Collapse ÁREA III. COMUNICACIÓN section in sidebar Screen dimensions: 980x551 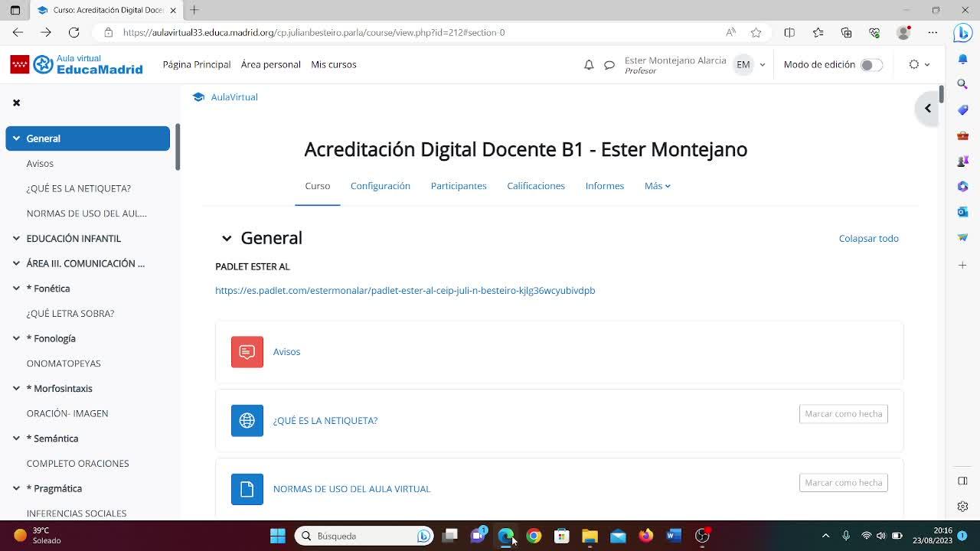tap(16, 263)
